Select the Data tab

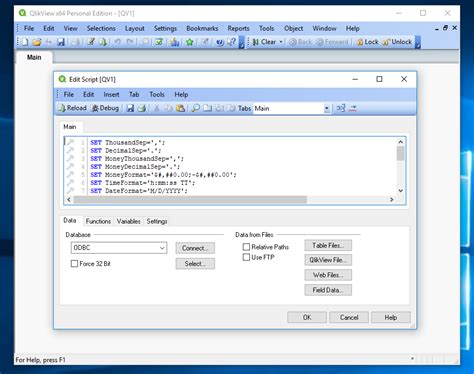[x=70, y=220]
